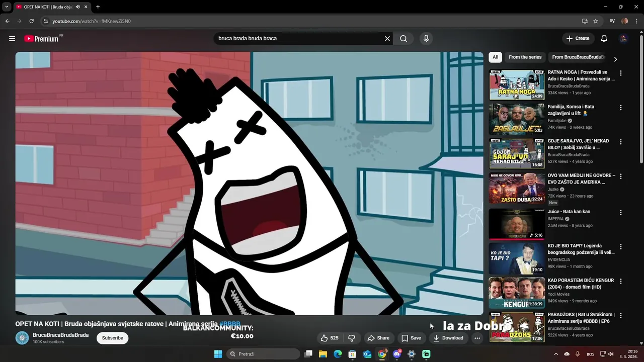This screenshot has height=362, width=644.
Task: Open Familija, Komsa i Bata zaglavljeni thumbnail
Action: click(517, 119)
